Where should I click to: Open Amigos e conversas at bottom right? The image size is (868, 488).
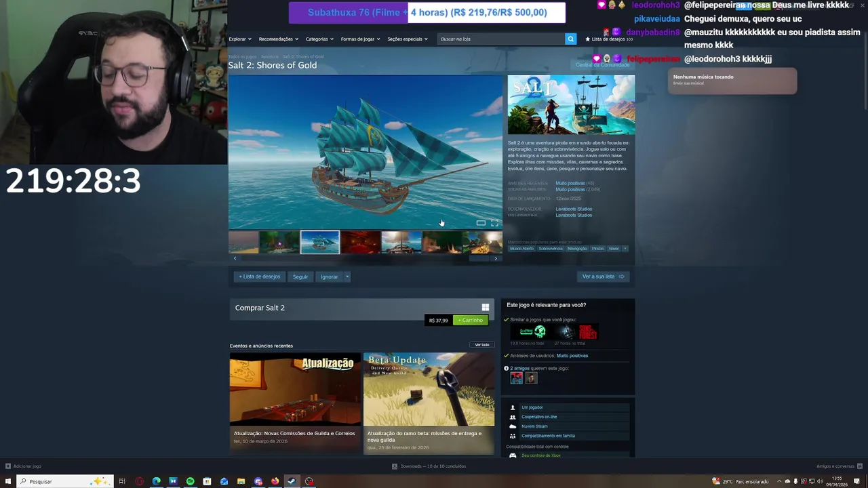click(x=839, y=466)
